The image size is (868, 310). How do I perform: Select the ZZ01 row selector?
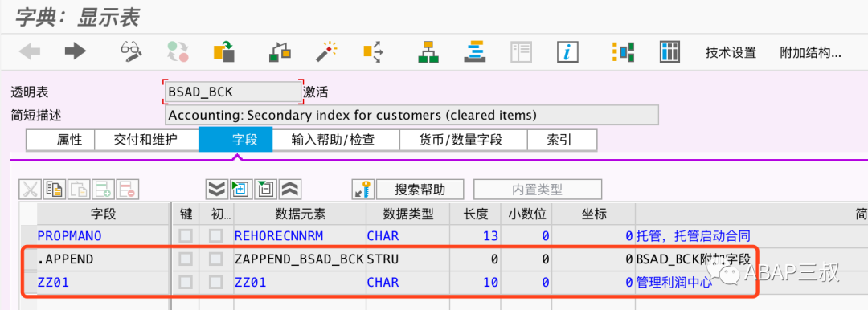(28, 283)
